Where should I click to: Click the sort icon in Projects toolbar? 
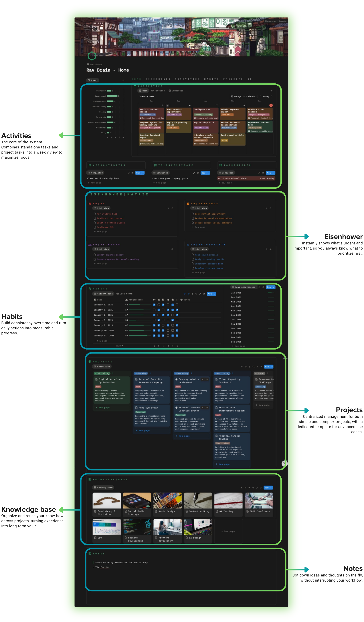coord(246,367)
